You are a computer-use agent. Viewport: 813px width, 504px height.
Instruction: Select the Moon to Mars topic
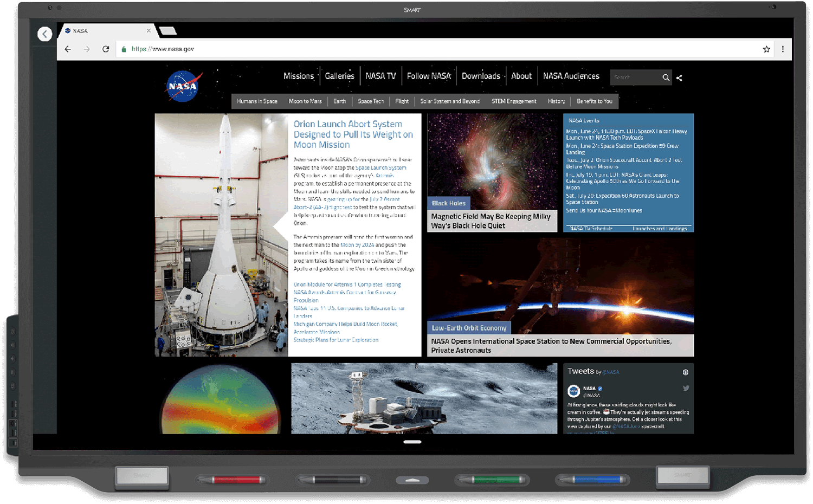(305, 101)
